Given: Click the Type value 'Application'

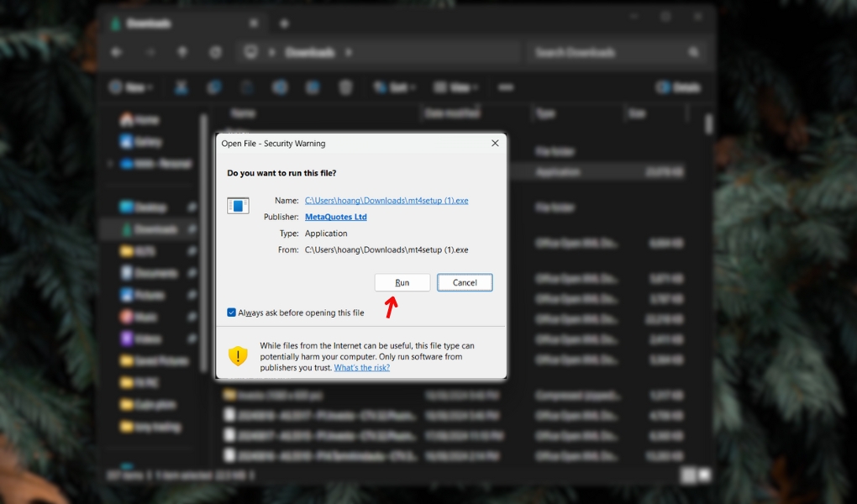Looking at the screenshot, I should [326, 234].
